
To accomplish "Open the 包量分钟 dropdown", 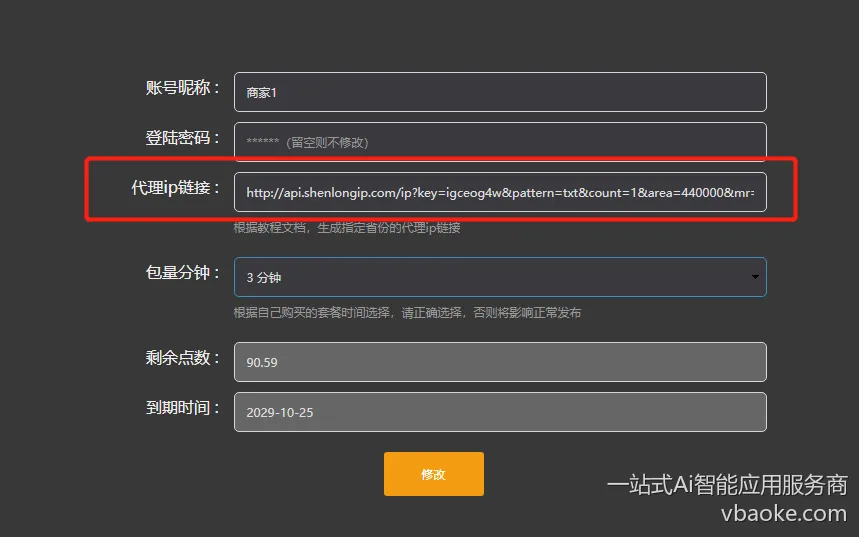I will tap(500, 277).
